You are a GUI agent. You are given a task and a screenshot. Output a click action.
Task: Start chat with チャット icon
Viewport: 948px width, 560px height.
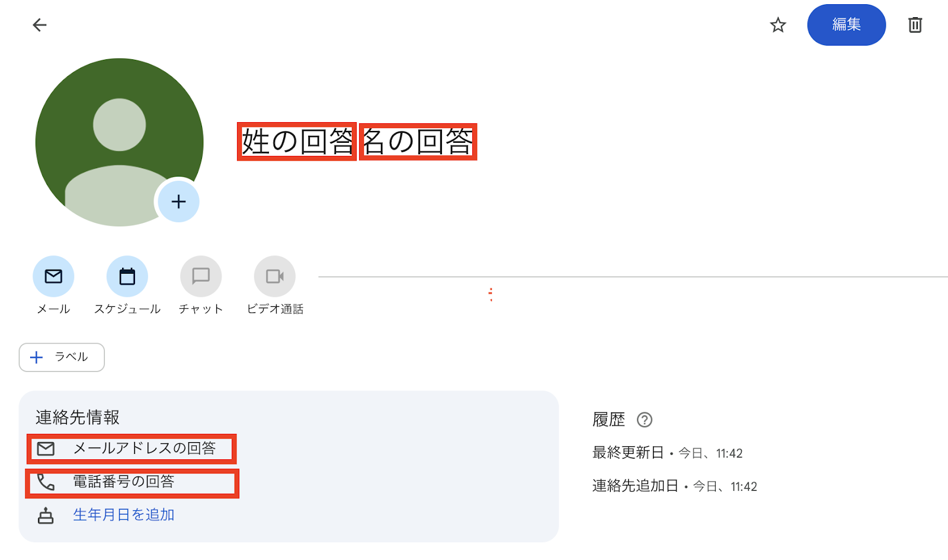(201, 276)
